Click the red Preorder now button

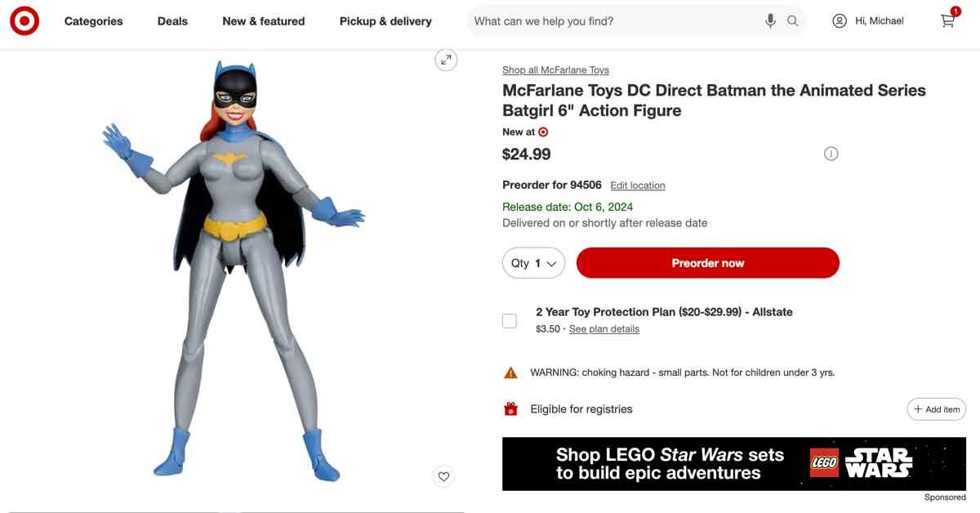pos(708,263)
